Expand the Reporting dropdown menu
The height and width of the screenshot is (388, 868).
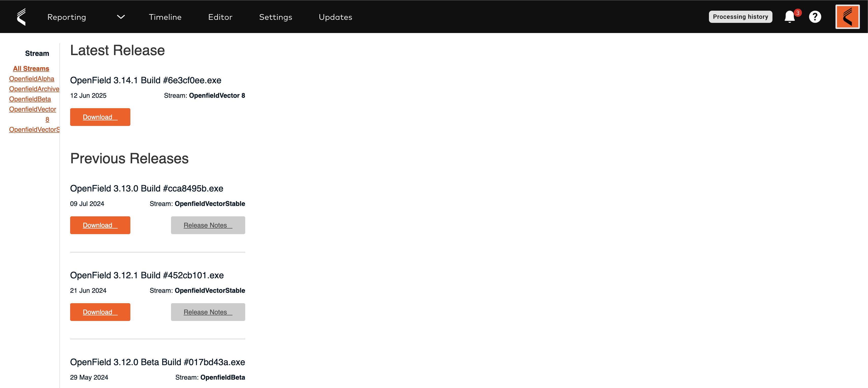pyautogui.click(x=121, y=17)
